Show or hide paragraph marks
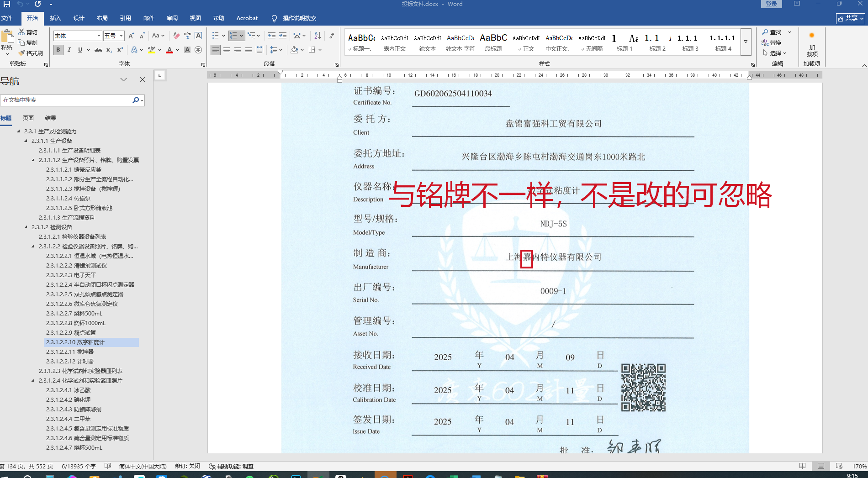 332,36
